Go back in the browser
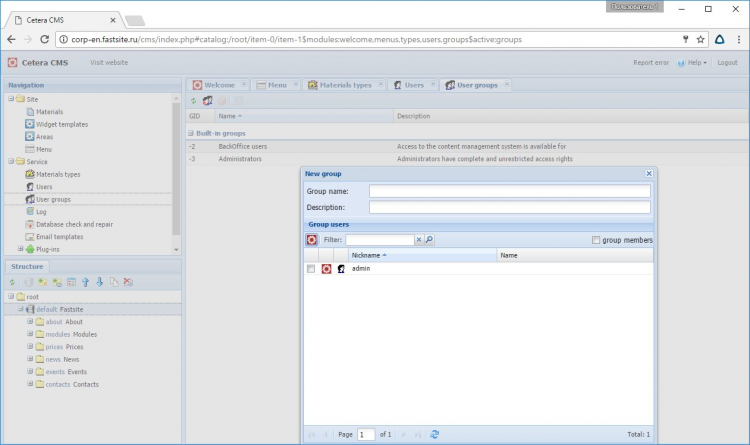Screen dimensions: 750x445 click(11, 40)
